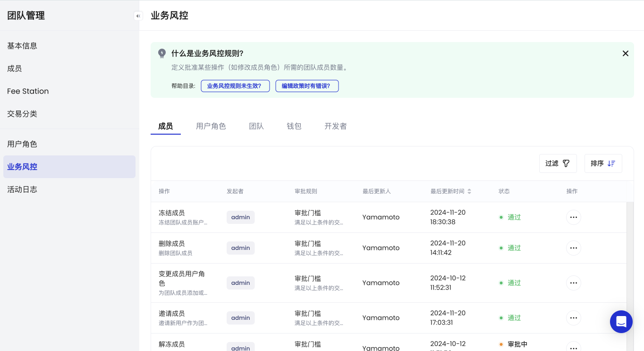Click timestamp 2024-11-20 14:11:42
The image size is (644, 351).
coord(448,248)
